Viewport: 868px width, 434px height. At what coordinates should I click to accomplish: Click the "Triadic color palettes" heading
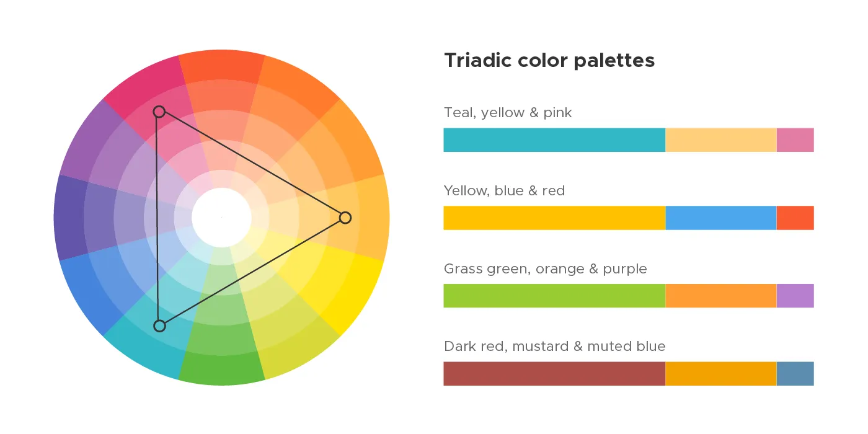549,61
